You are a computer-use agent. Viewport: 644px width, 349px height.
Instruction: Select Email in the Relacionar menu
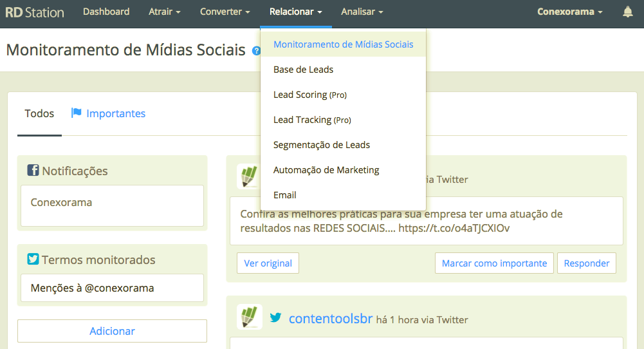284,195
